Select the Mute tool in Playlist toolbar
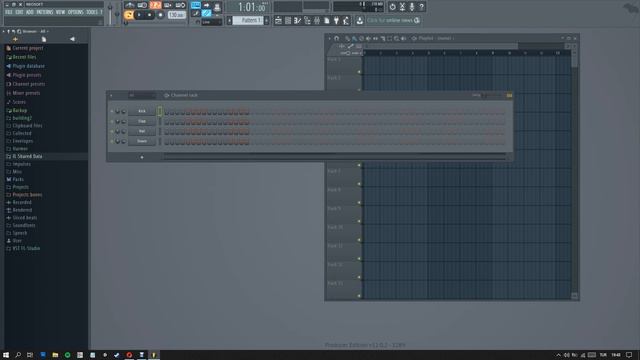This screenshot has height=360, width=640. point(368,38)
